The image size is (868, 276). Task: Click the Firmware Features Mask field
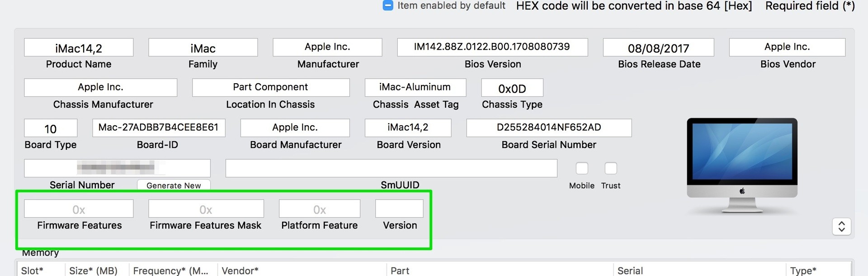click(x=206, y=209)
